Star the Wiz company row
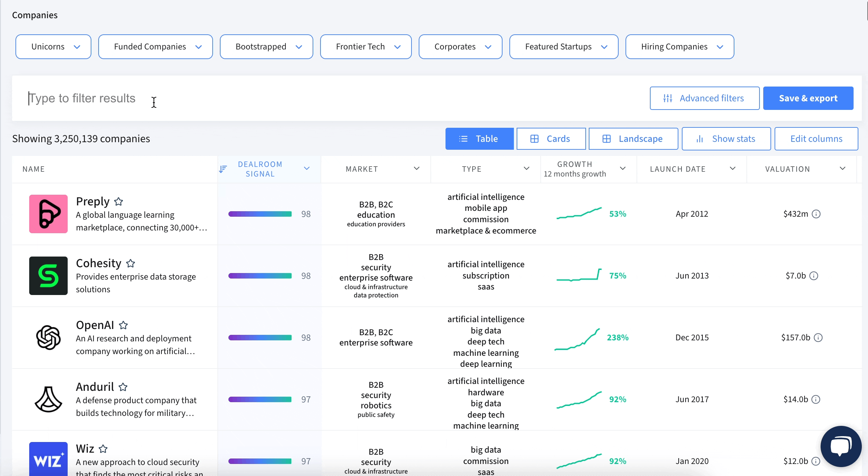This screenshot has width=868, height=476. tap(103, 449)
